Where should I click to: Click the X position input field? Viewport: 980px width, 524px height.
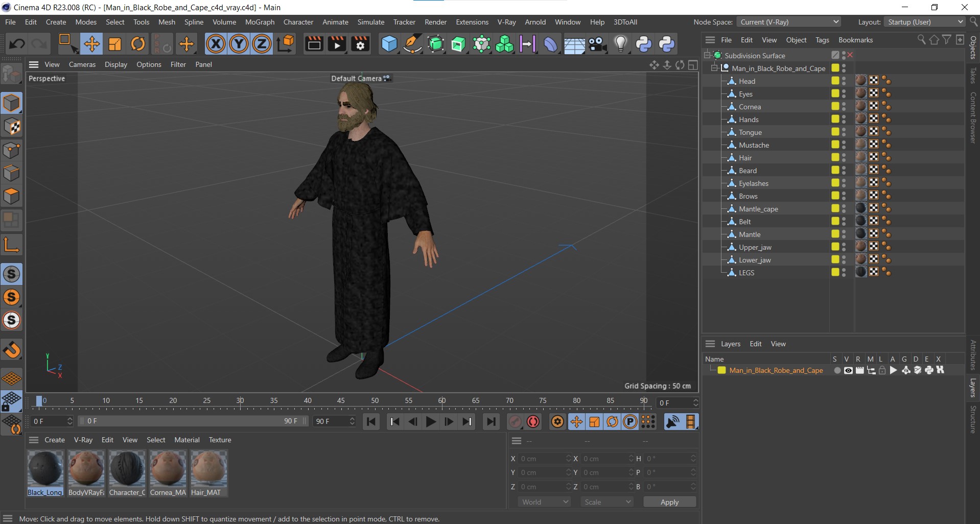pos(544,459)
